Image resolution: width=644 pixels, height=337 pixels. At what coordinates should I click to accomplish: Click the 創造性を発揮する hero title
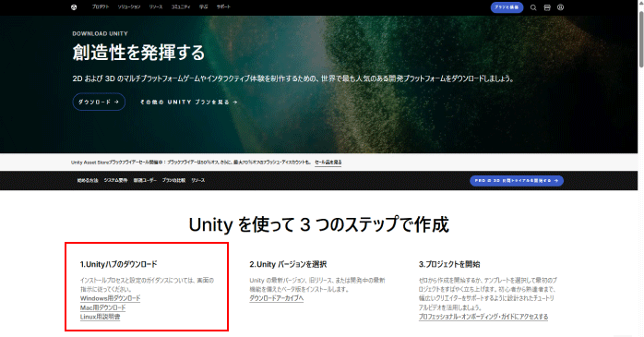coord(138,53)
